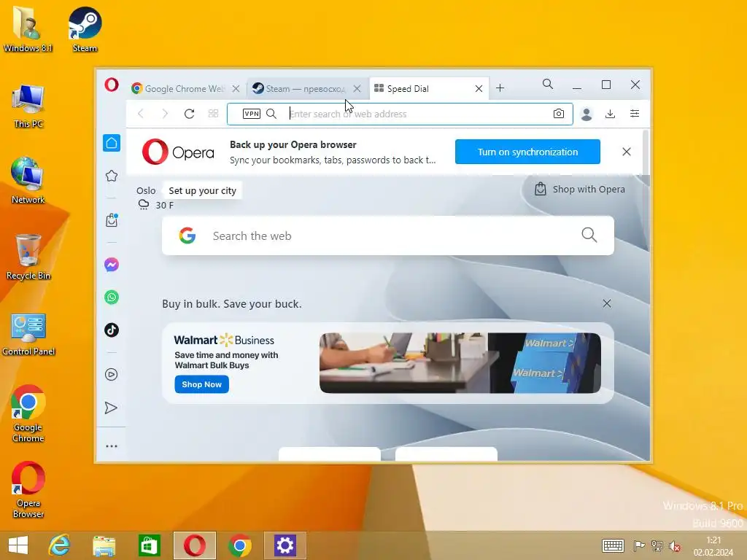Open sidebar Home button
The width and height of the screenshot is (747, 560).
(112, 143)
